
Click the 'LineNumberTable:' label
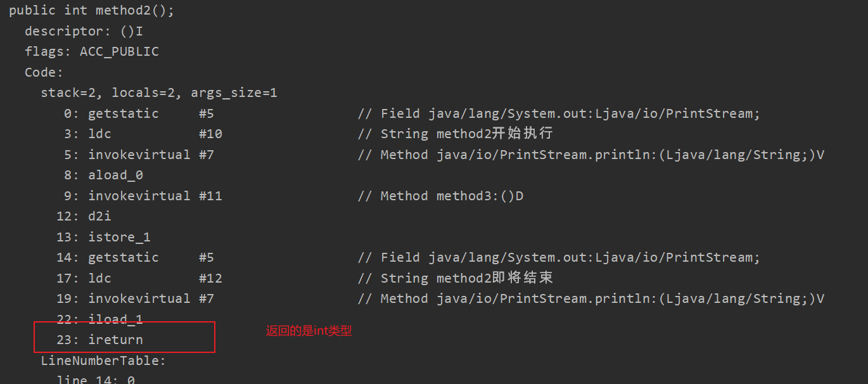point(103,361)
